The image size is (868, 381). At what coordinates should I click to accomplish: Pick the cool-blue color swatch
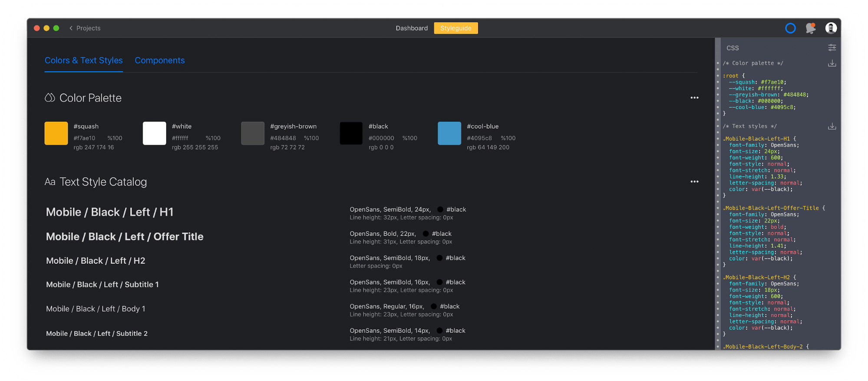[x=449, y=133]
